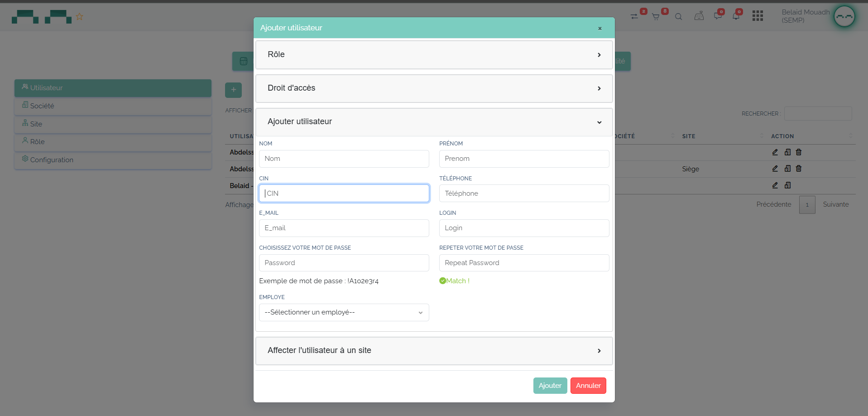
Task: Click the Nom input field
Action: point(344,159)
